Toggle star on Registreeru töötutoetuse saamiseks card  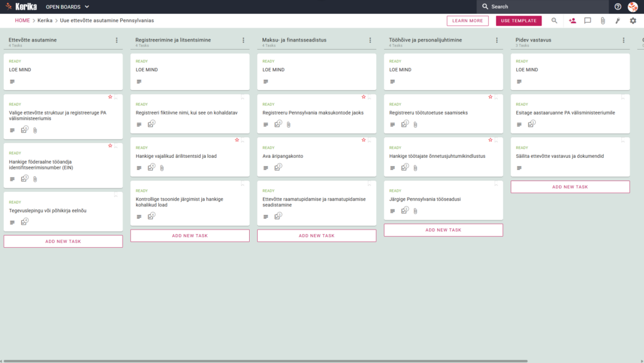click(x=491, y=97)
